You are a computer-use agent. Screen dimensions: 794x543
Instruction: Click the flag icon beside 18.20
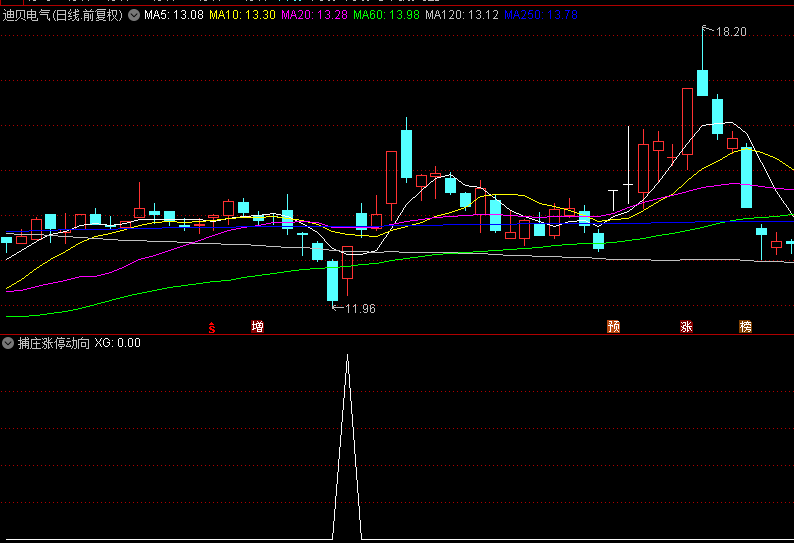[x=705, y=30]
